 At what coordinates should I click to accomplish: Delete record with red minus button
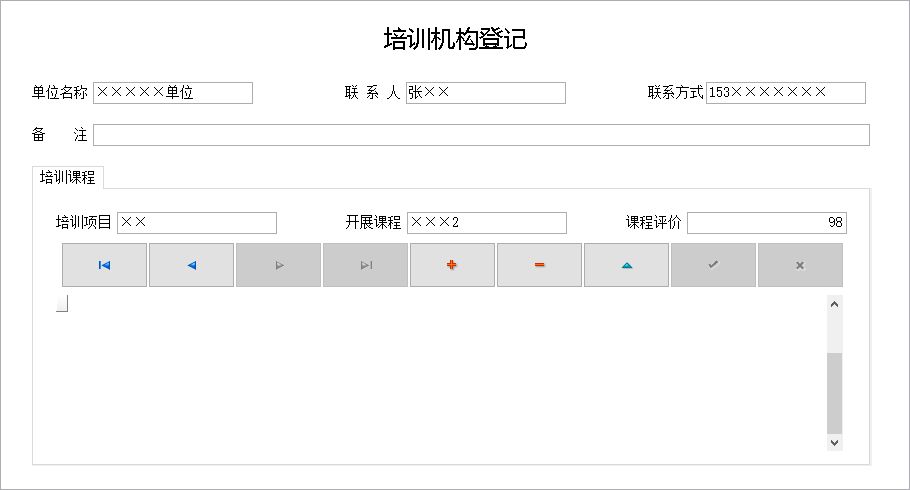pyautogui.click(x=539, y=265)
